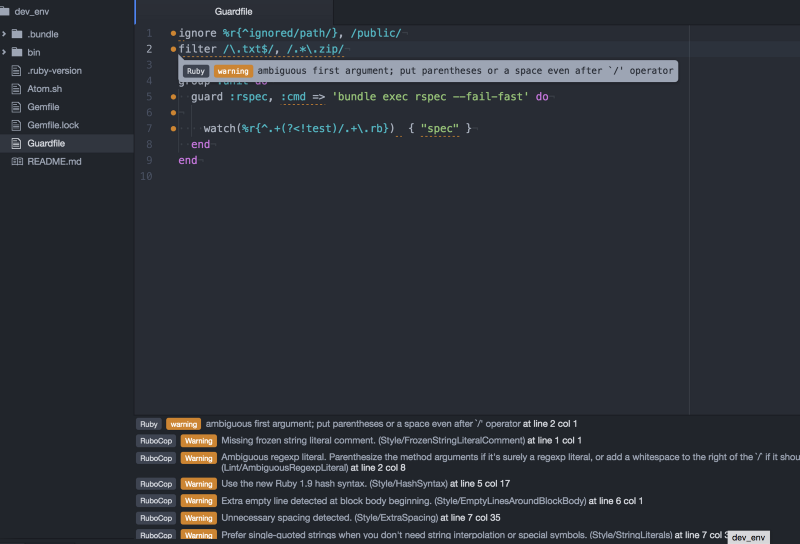
Task: Click the 'Use the new Ruby 1.9 hash syntax' message
Action: [x=294, y=483]
